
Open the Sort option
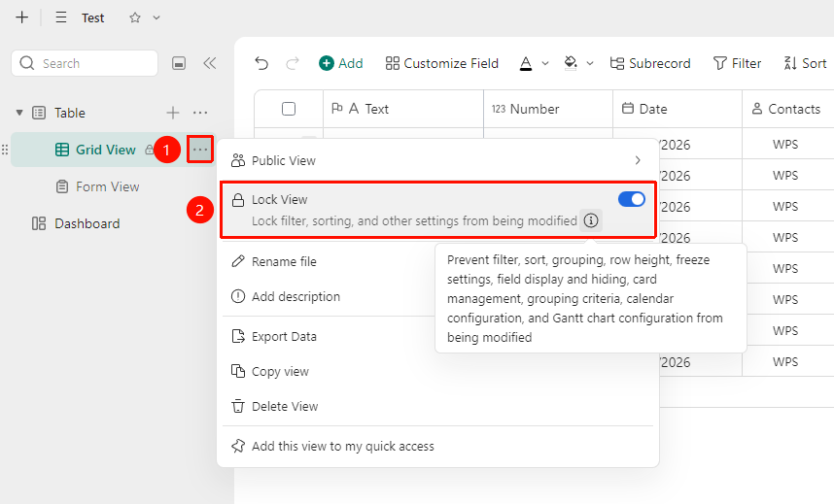(x=805, y=63)
